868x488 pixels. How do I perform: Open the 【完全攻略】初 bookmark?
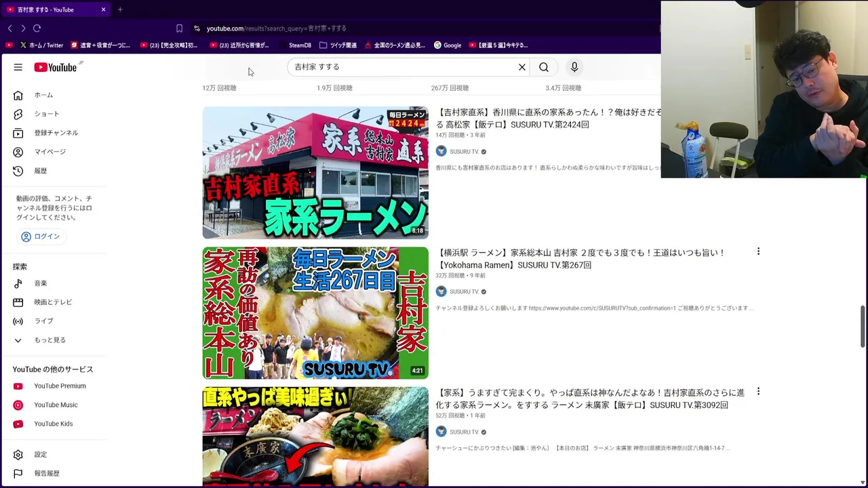(169, 45)
